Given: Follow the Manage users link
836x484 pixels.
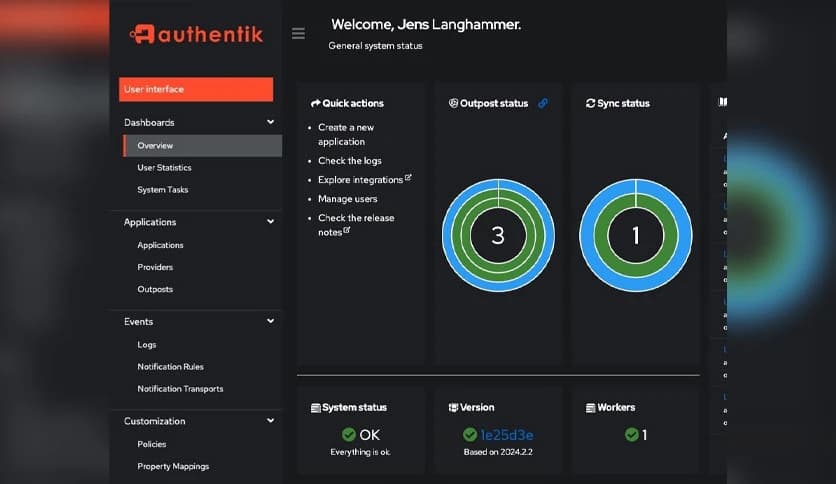Looking at the screenshot, I should point(348,199).
